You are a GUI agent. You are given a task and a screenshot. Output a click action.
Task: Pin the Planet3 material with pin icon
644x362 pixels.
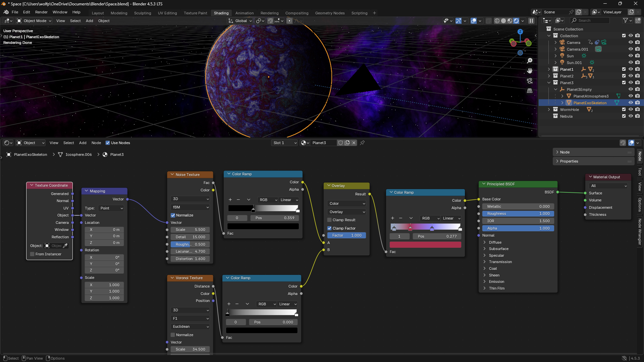coord(362,143)
